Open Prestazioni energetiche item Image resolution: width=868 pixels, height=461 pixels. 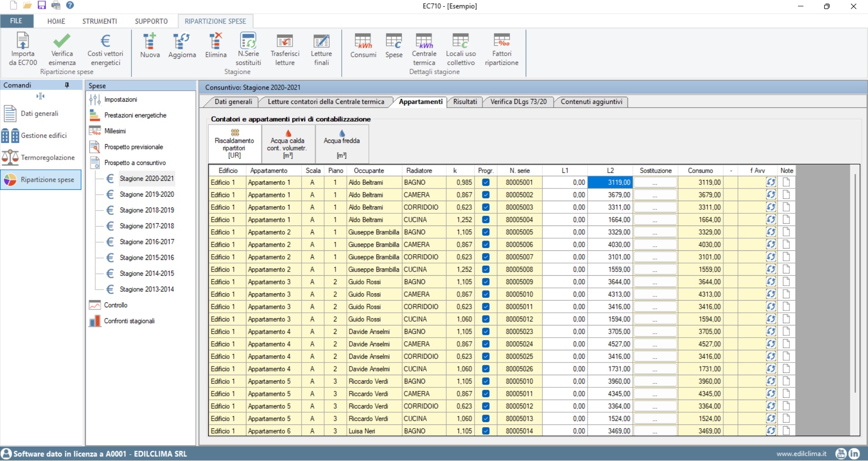click(135, 115)
